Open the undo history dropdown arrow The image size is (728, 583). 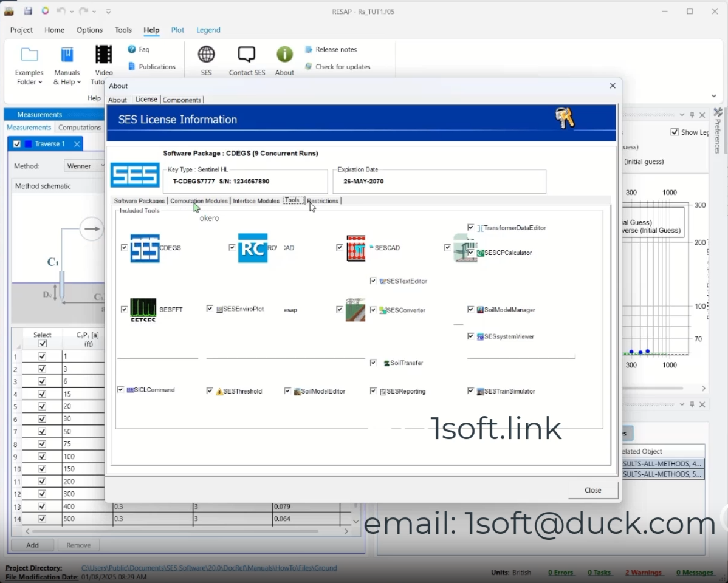[72, 11]
